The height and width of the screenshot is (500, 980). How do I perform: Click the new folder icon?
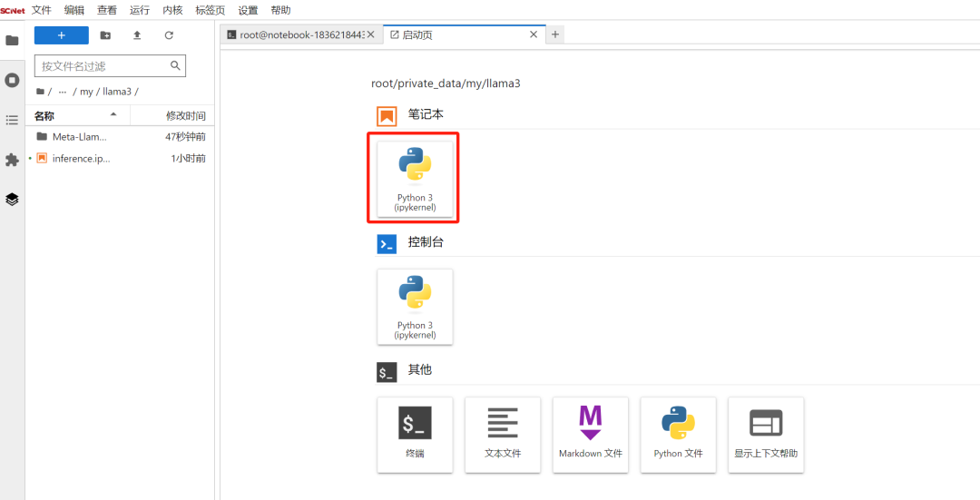click(x=105, y=35)
